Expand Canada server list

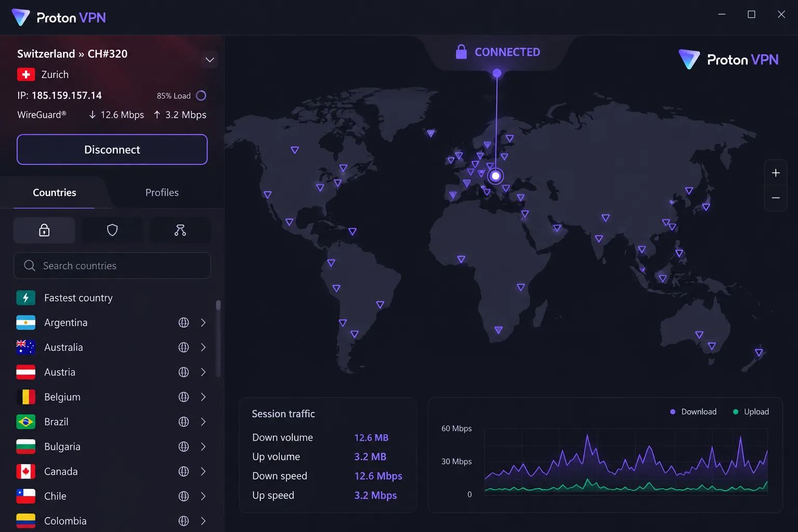click(204, 471)
